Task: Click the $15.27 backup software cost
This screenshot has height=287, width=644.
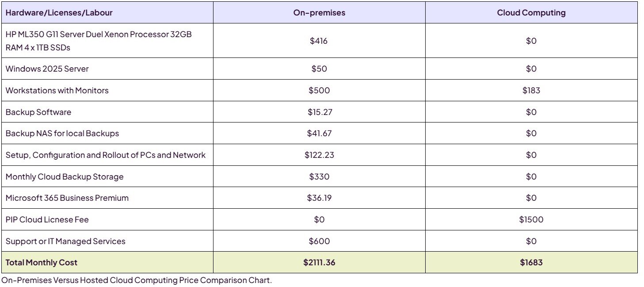Action: tap(320, 112)
